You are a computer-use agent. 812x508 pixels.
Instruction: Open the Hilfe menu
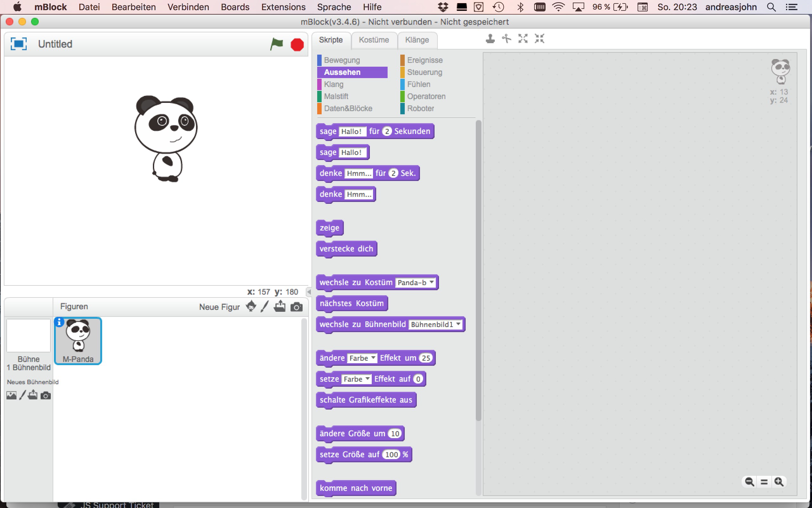tap(372, 7)
